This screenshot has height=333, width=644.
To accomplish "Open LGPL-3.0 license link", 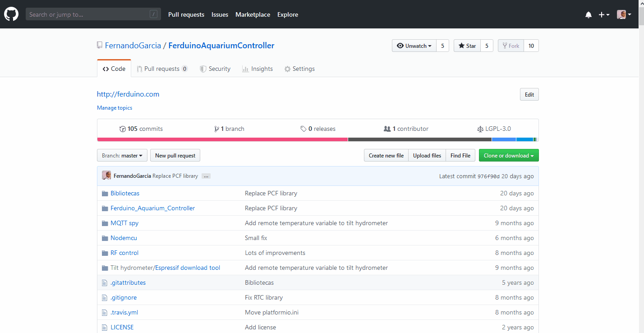I will coord(494,129).
